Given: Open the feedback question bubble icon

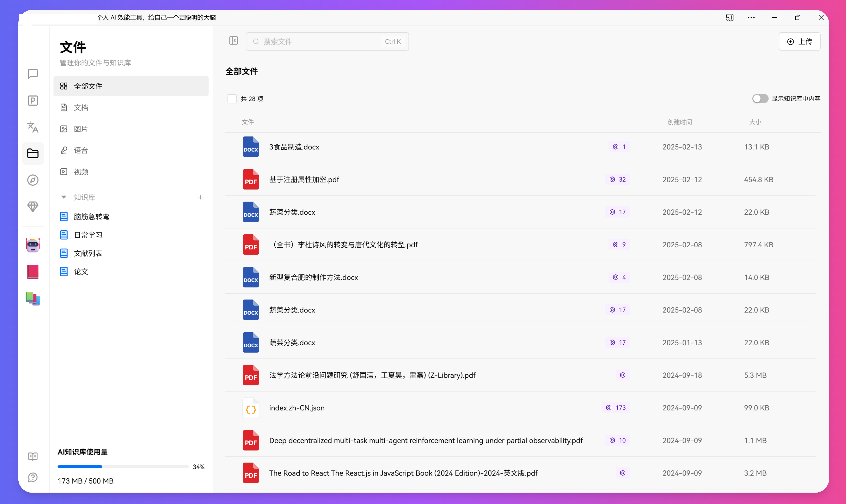Looking at the screenshot, I should click(33, 477).
